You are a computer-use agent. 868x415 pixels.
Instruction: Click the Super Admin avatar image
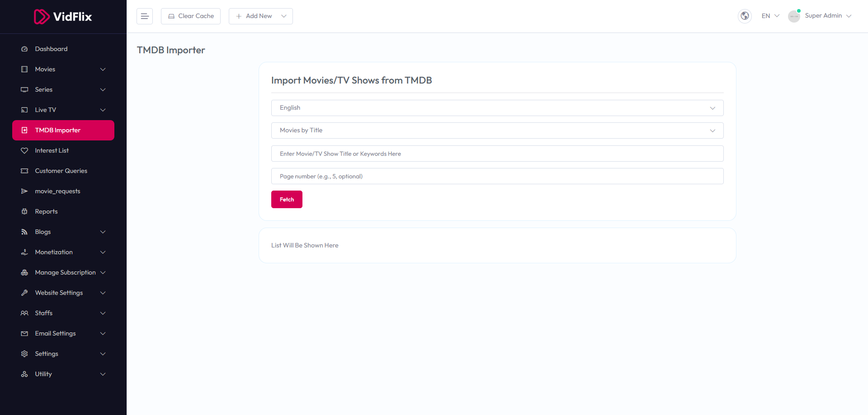coord(794,16)
